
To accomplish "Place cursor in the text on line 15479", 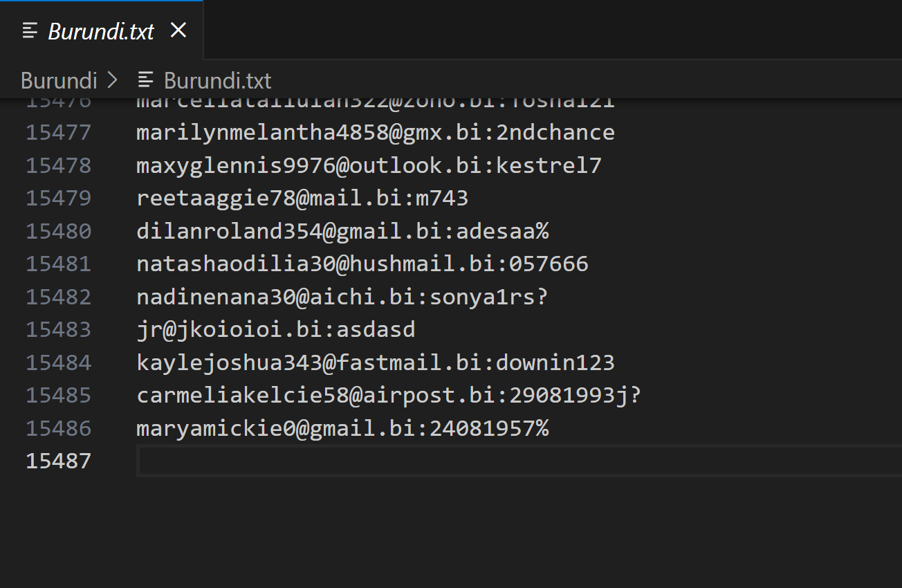I will click(x=302, y=199).
